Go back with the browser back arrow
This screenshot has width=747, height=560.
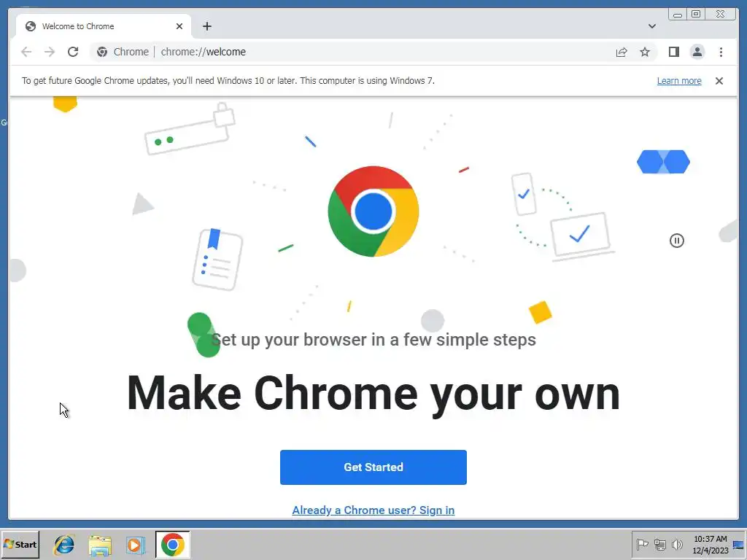click(26, 52)
